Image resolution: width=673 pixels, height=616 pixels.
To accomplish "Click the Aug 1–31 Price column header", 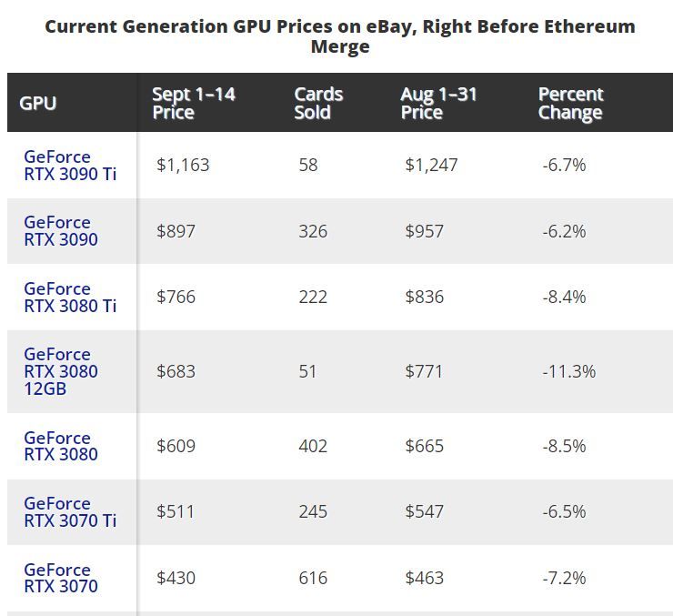I will (x=438, y=103).
